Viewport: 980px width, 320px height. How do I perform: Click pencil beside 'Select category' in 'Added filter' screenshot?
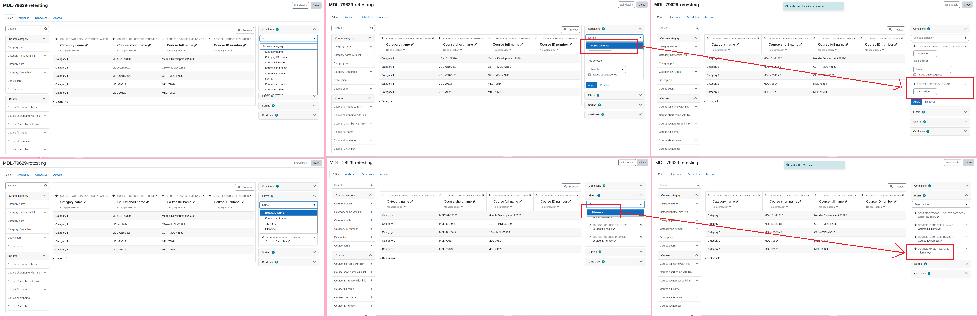(x=938, y=217)
